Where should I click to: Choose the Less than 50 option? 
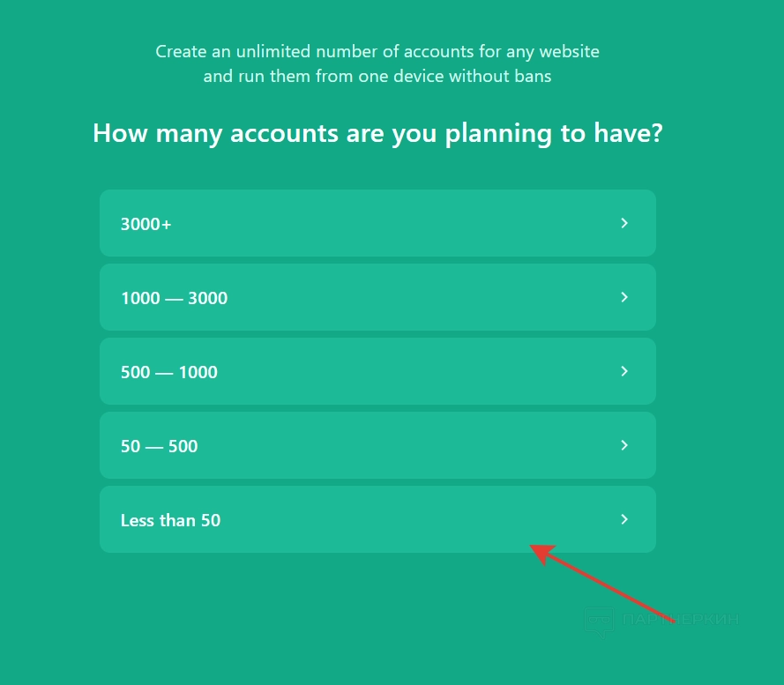click(x=377, y=519)
